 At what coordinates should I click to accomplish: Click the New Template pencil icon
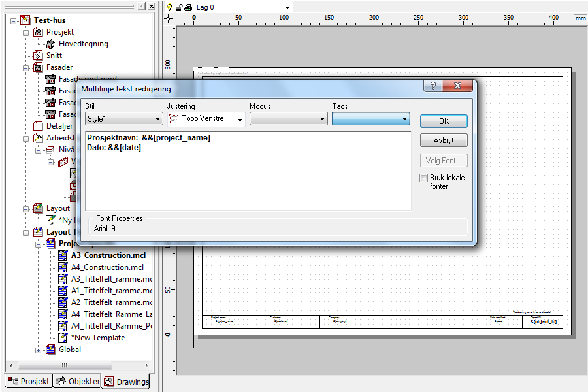(x=63, y=338)
